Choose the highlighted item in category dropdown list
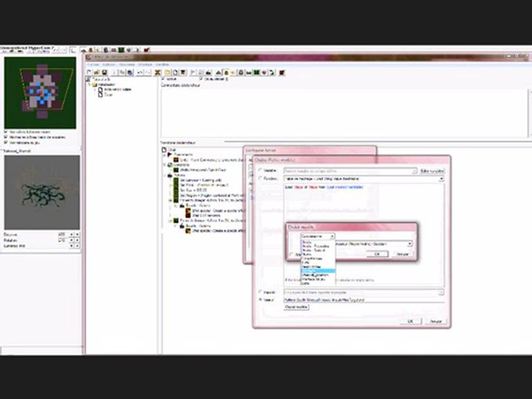This screenshot has width=532, height=399. click(x=318, y=271)
